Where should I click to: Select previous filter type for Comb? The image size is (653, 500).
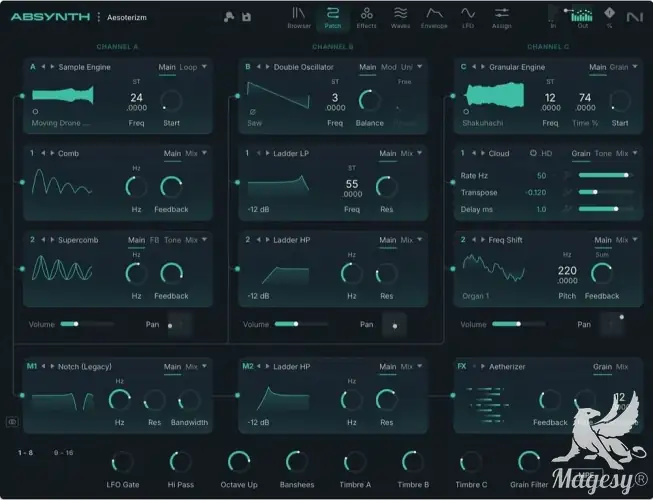coord(43,153)
